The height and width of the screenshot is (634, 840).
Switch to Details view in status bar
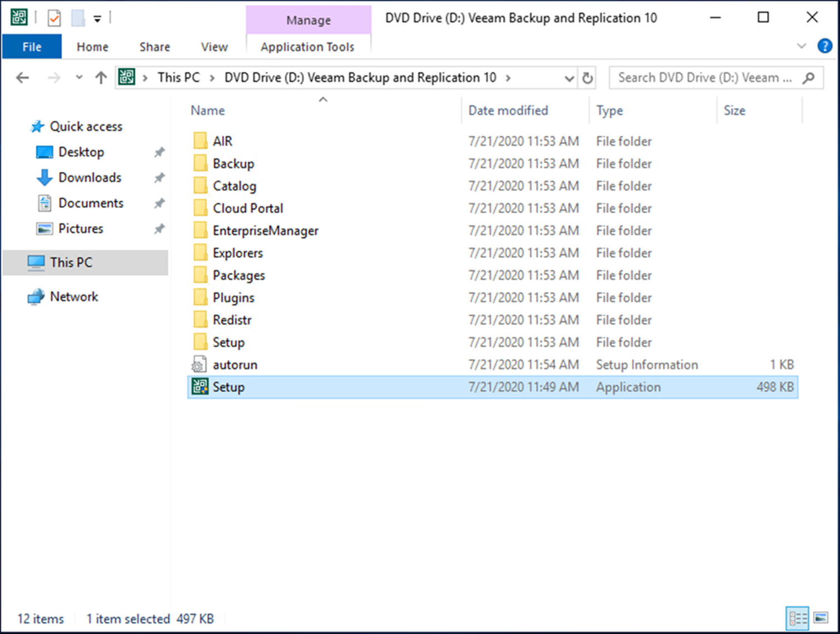click(x=798, y=618)
